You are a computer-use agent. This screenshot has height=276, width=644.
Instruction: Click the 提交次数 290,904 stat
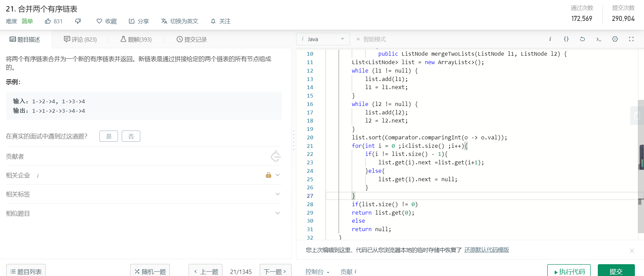tap(623, 13)
